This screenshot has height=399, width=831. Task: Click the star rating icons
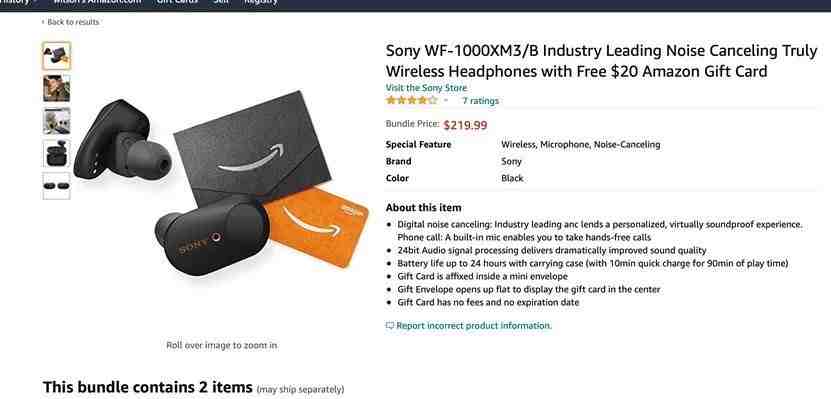pyautogui.click(x=412, y=100)
